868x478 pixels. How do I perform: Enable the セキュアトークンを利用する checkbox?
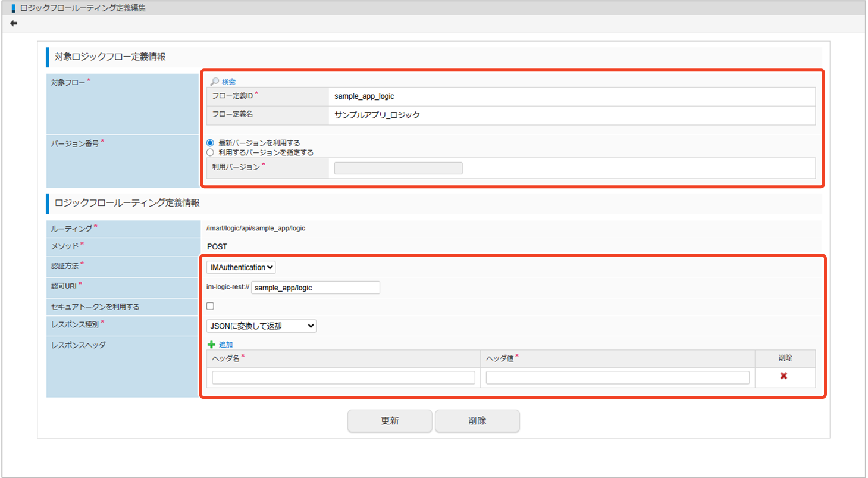pos(210,306)
